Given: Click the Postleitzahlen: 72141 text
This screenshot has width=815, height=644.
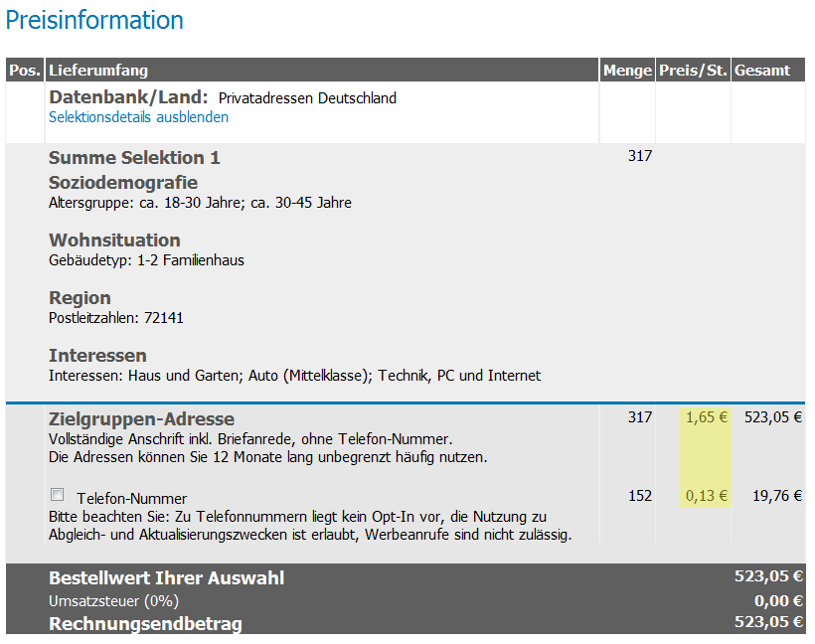Looking at the screenshot, I should coord(116,318).
